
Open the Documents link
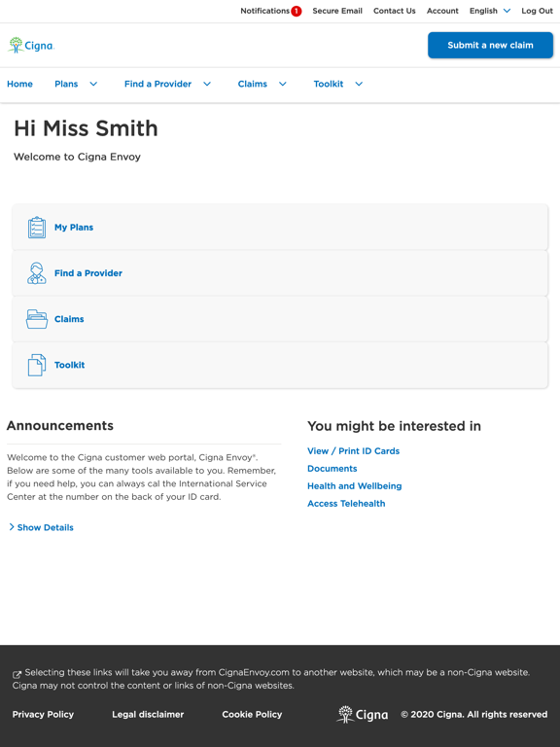click(x=332, y=468)
